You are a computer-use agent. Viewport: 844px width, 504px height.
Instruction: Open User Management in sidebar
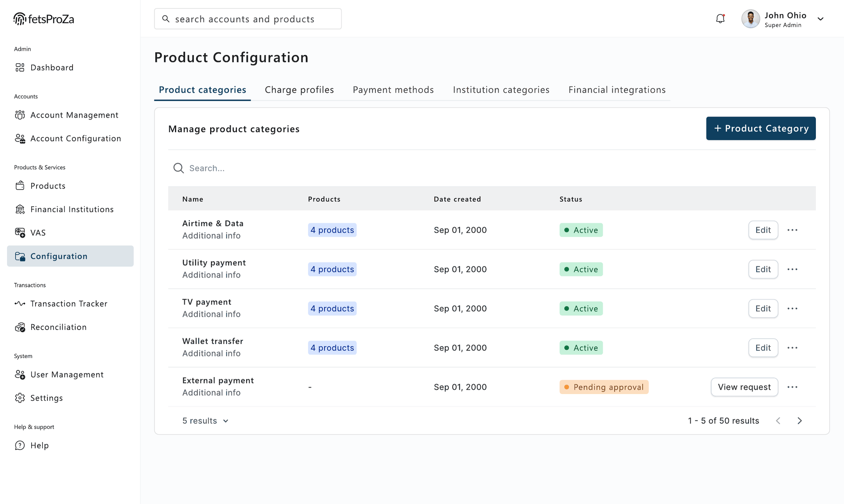click(x=70, y=374)
